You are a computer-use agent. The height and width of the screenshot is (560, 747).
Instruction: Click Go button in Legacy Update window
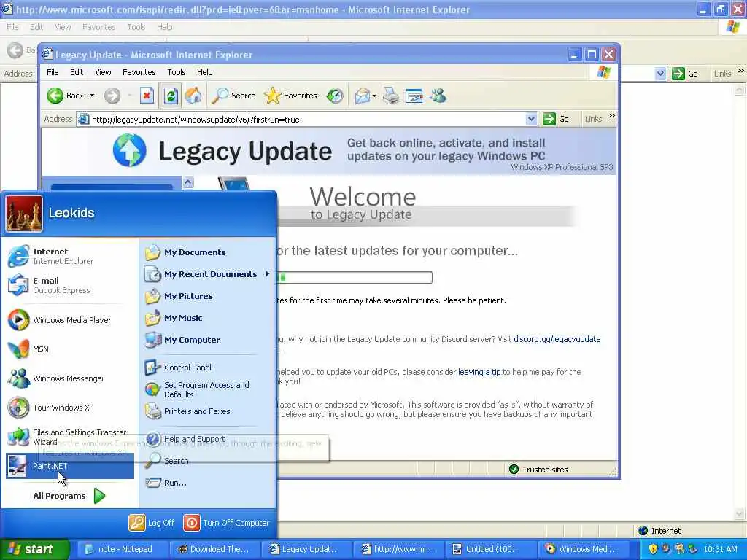tap(556, 119)
